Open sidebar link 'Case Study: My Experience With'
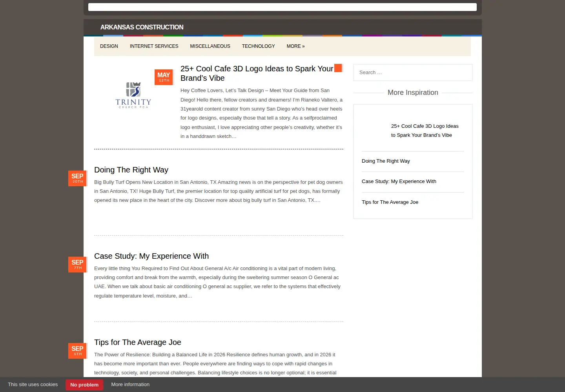This screenshot has height=392, width=565. pos(399,181)
